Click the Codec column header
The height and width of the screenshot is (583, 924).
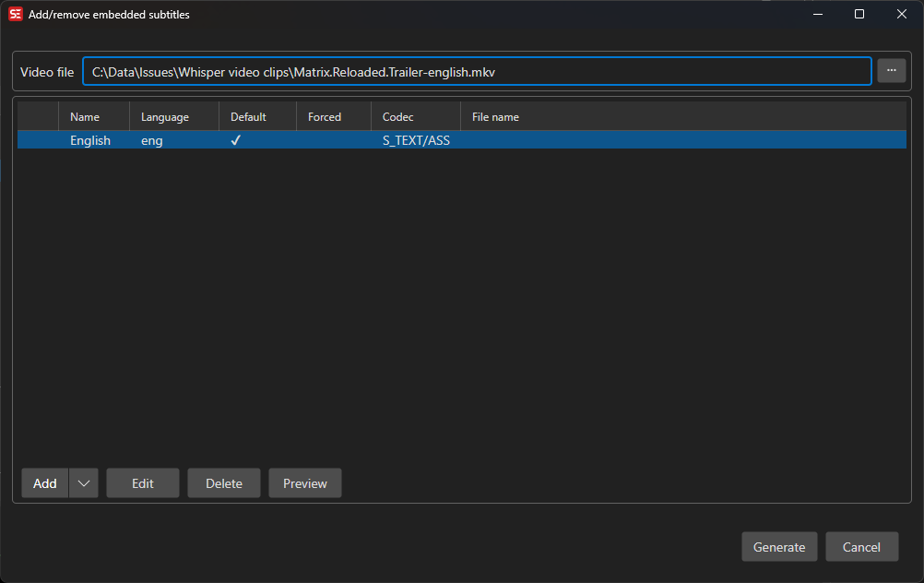coord(416,117)
